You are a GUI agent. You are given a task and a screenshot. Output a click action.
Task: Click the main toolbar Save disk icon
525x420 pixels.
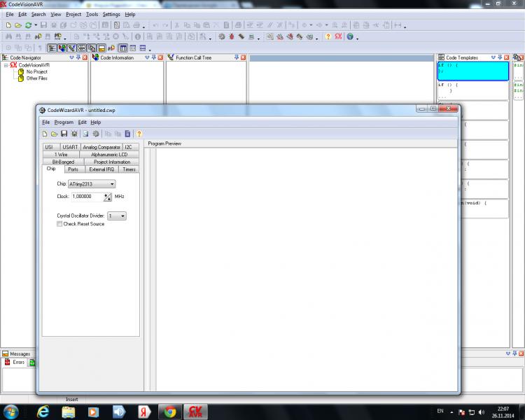[x=43, y=25]
